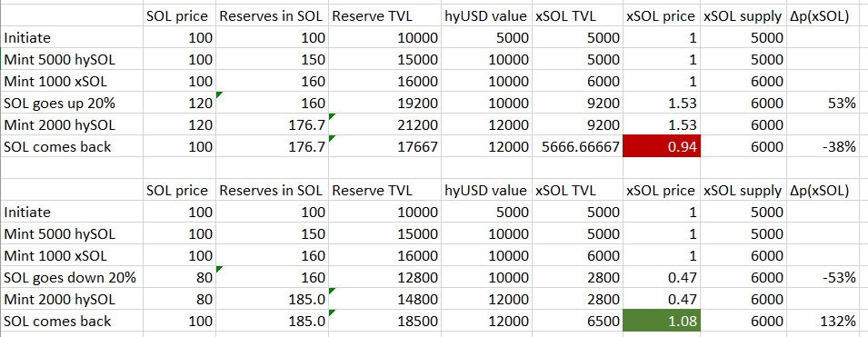Screen dimensions: 868x337
Task: Select SOL price 120 in "SOL goes up 20%" row
Action: pyautogui.click(x=179, y=104)
